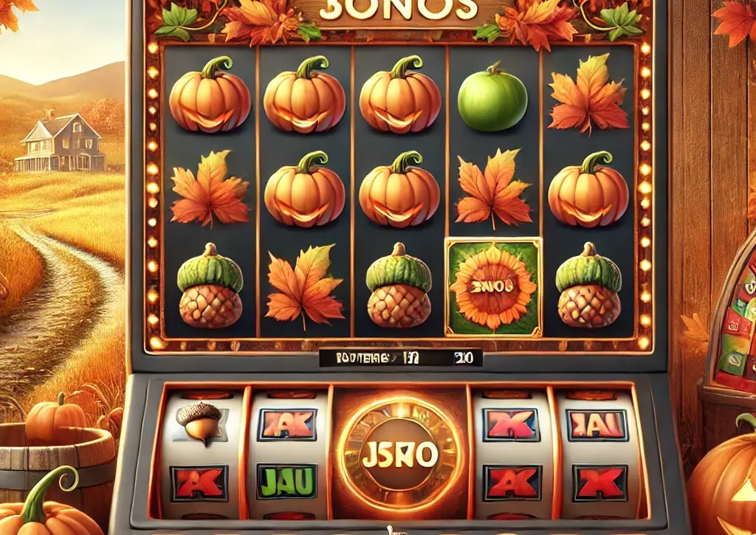Click the acorn symbol on the lower left reel

click(x=201, y=424)
